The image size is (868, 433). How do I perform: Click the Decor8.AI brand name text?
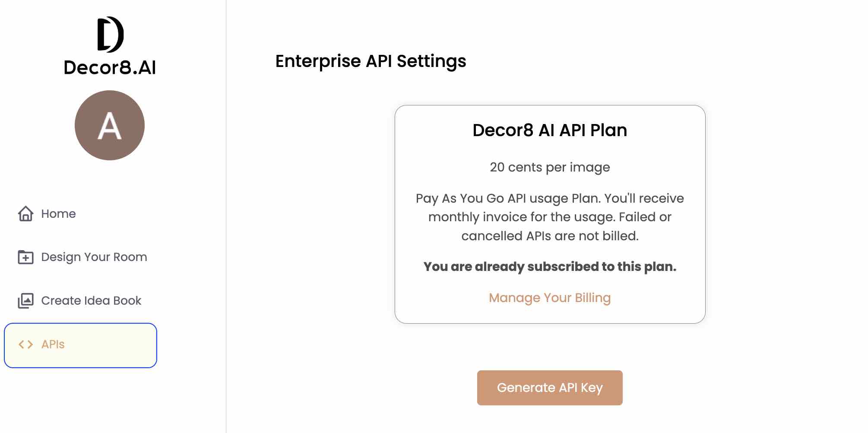point(110,67)
